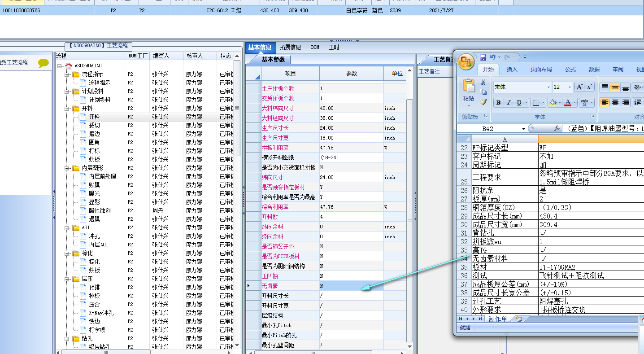This screenshot has height=354, width=644.
Task: Collapse the 流程指示 folder node
Action: tap(67, 74)
